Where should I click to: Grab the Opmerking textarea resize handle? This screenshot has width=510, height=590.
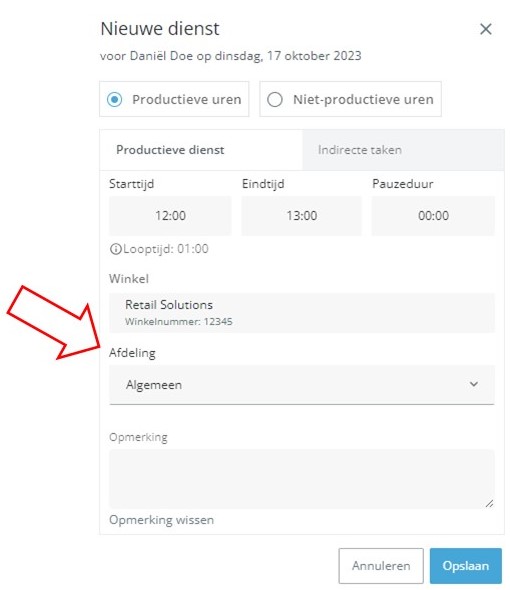click(489, 503)
